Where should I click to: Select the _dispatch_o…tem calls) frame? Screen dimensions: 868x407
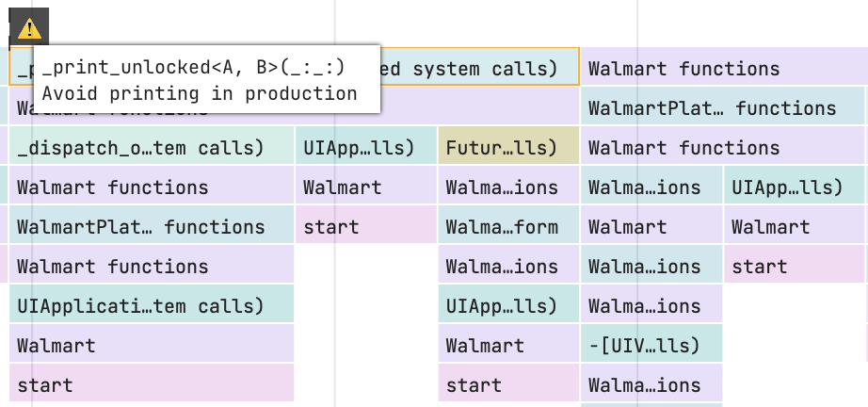click(152, 148)
